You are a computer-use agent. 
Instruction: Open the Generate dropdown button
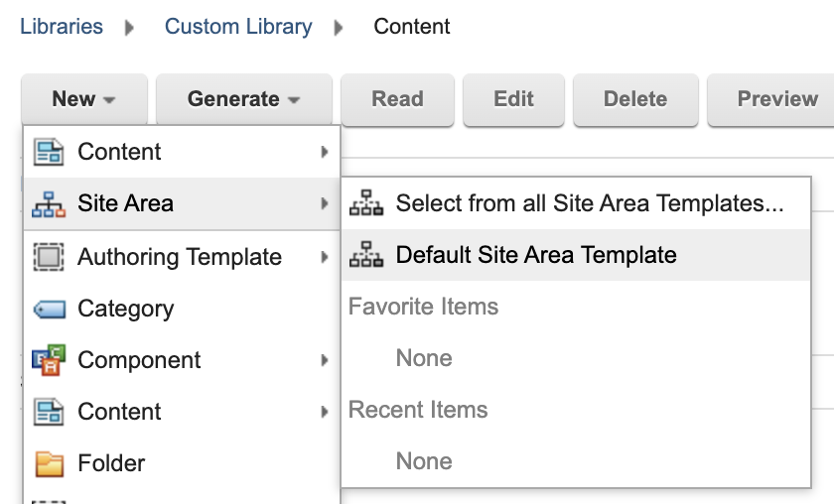pyautogui.click(x=243, y=99)
